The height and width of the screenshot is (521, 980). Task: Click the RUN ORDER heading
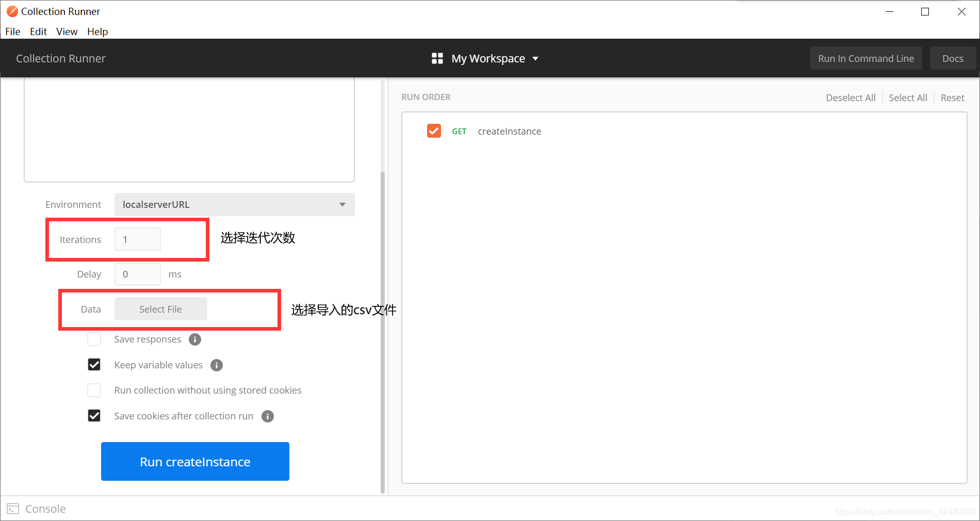click(426, 97)
